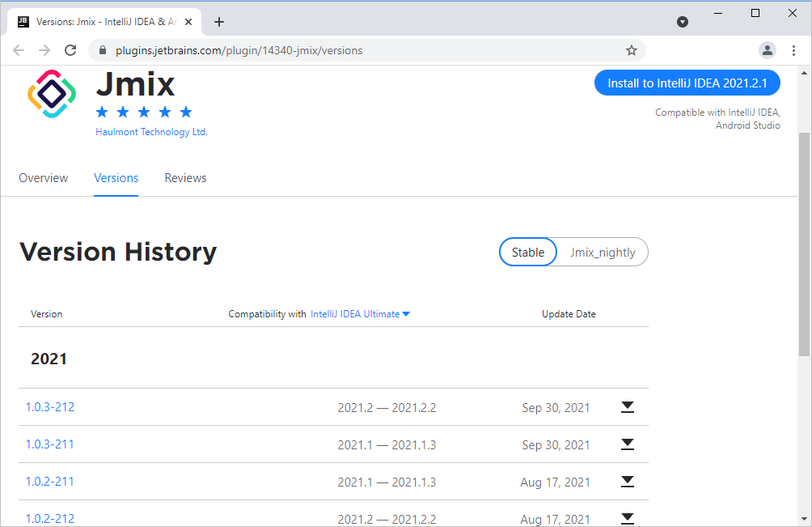
Task: Open the Chrome three-dot menu
Action: click(x=793, y=50)
